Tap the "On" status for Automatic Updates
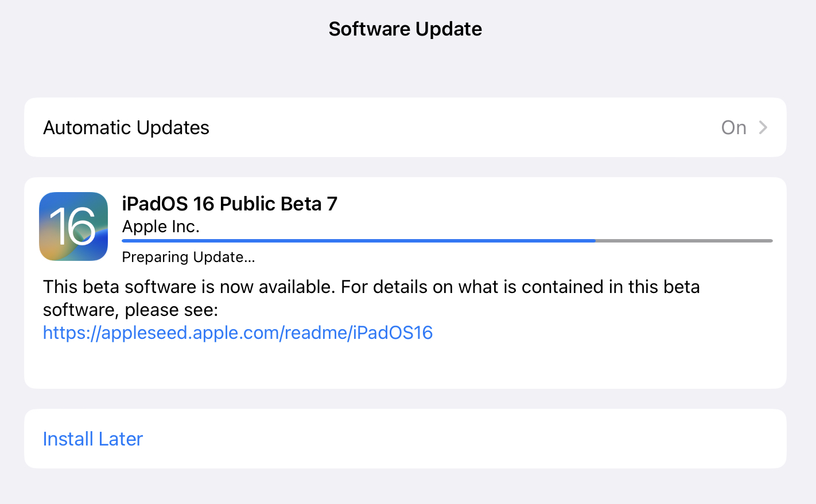The image size is (816, 504). (x=733, y=127)
